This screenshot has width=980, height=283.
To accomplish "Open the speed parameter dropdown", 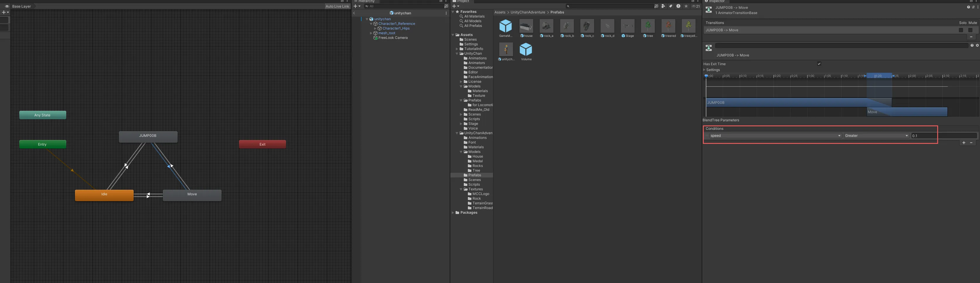I will (775, 136).
